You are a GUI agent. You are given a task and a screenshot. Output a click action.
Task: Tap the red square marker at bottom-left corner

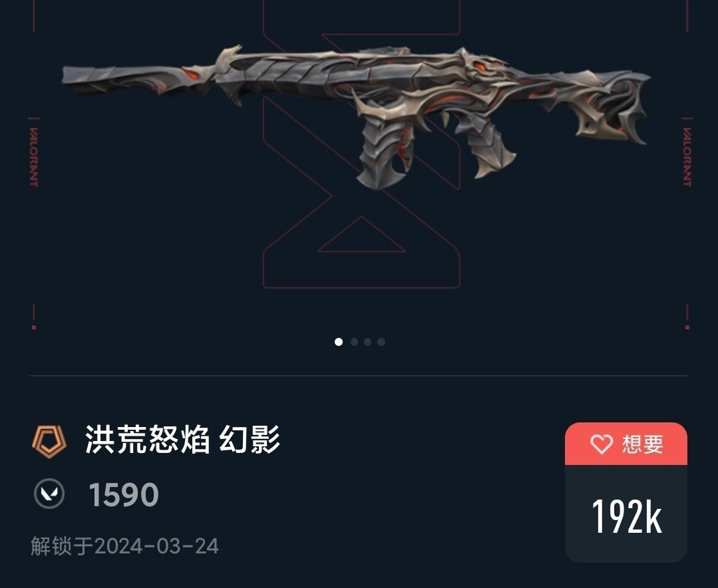click(x=34, y=327)
